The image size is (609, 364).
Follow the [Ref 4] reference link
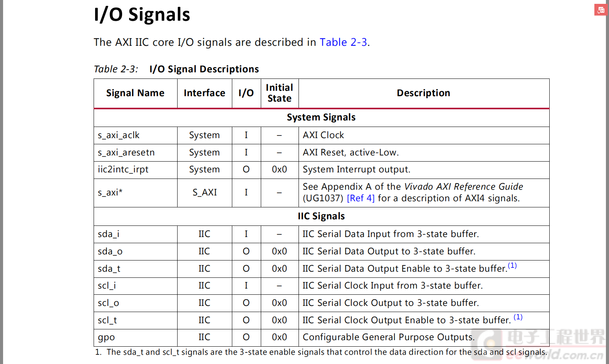361,198
